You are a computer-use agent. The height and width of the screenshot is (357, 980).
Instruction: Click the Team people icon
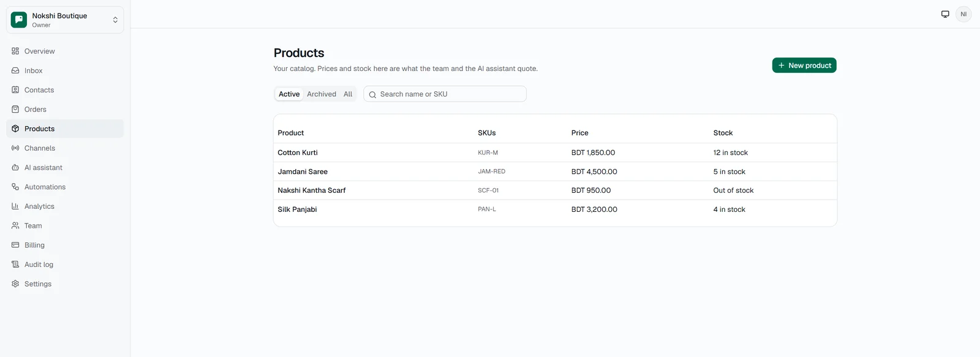15,225
